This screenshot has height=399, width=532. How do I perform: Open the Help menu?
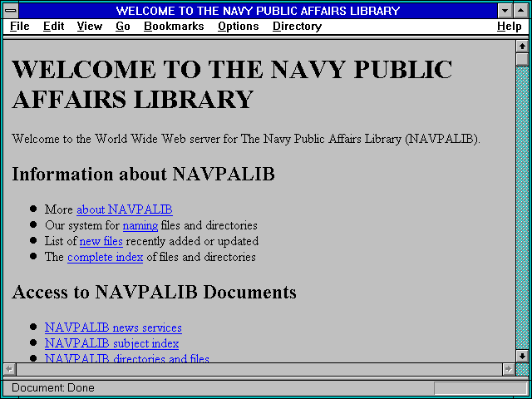(510, 26)
